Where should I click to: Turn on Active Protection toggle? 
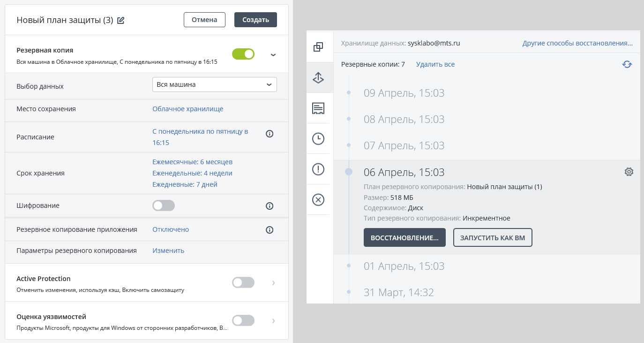[243, 282]
